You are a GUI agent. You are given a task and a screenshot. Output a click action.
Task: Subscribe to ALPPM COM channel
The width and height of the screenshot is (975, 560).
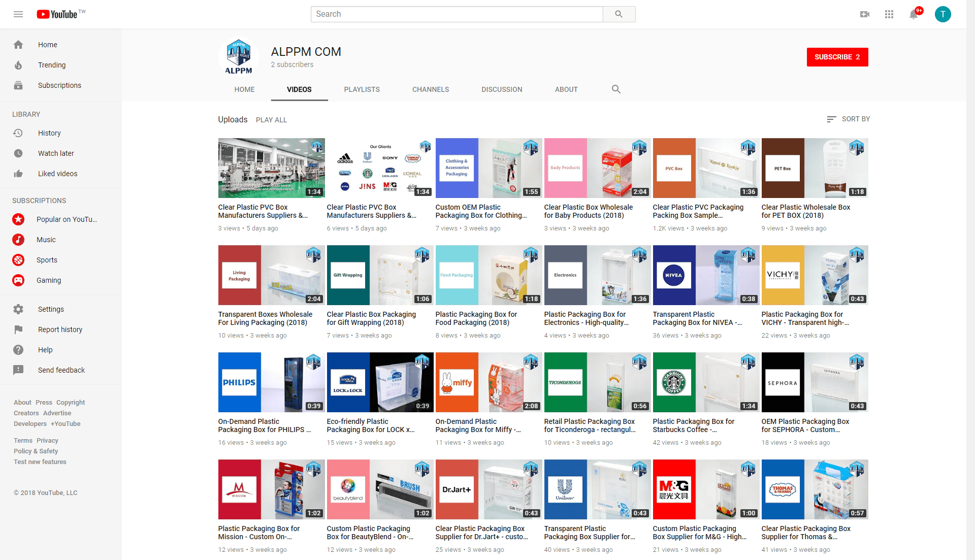click(x=837, y=57)
